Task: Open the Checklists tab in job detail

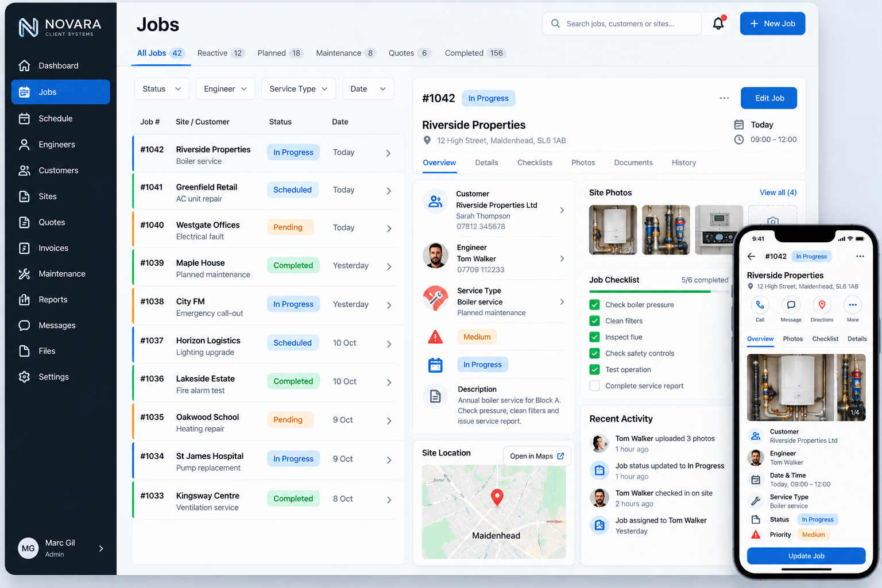Action: click(x=535, y=163)
